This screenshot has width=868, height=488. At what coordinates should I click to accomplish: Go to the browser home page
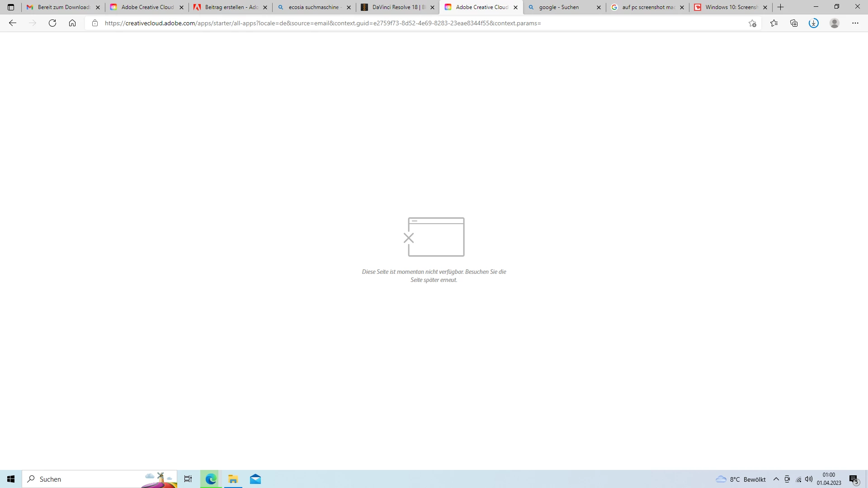tap(72, 23)
